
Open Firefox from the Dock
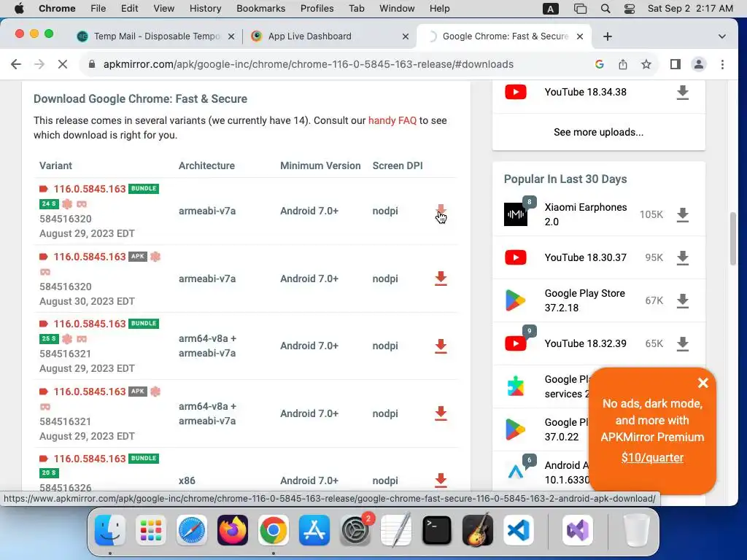(x=233, y=531)
